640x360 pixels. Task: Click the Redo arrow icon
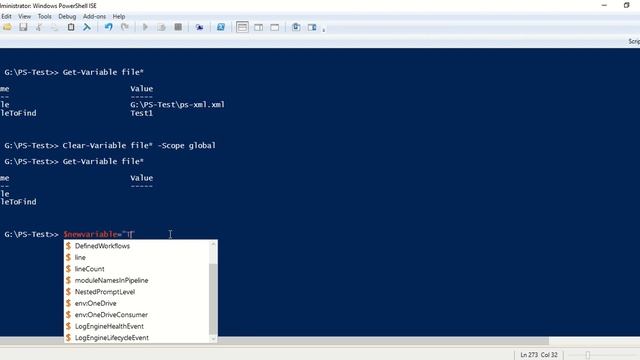pos(124,27)
